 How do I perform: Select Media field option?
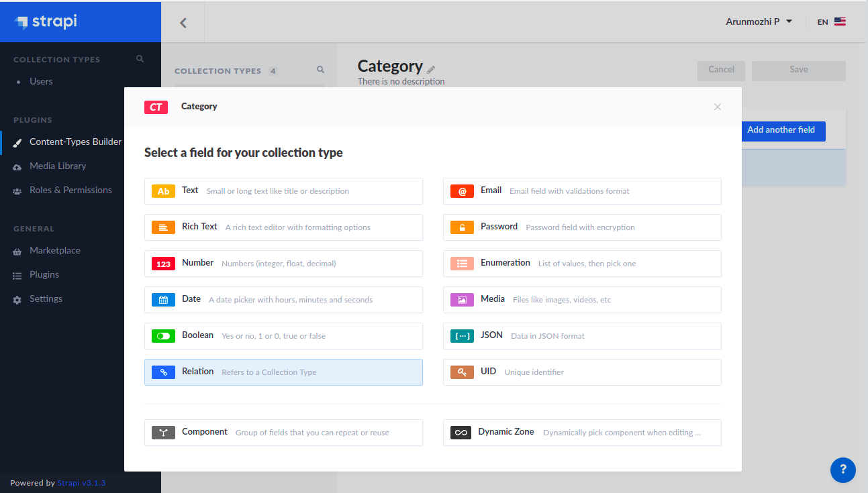point(582,300)
